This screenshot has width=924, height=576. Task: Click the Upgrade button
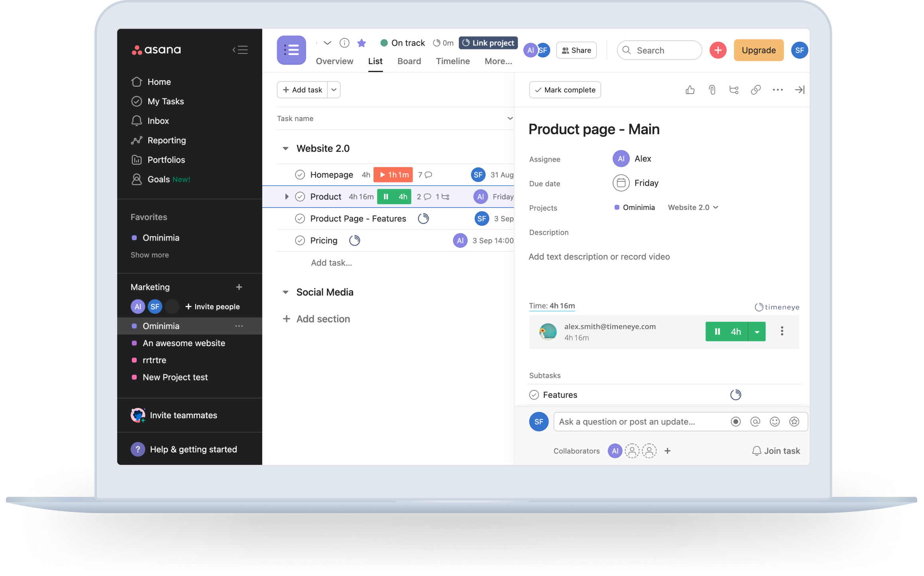point(759,50)
